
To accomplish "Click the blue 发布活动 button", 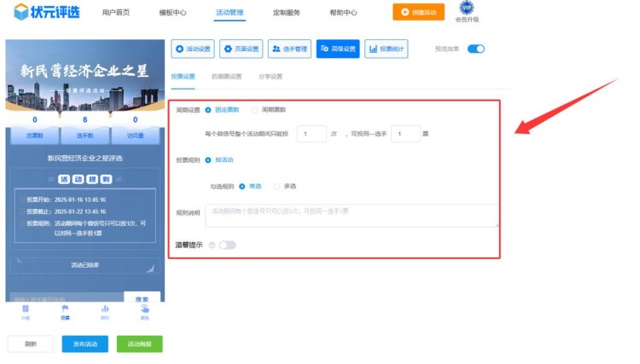I will (85, 344).
